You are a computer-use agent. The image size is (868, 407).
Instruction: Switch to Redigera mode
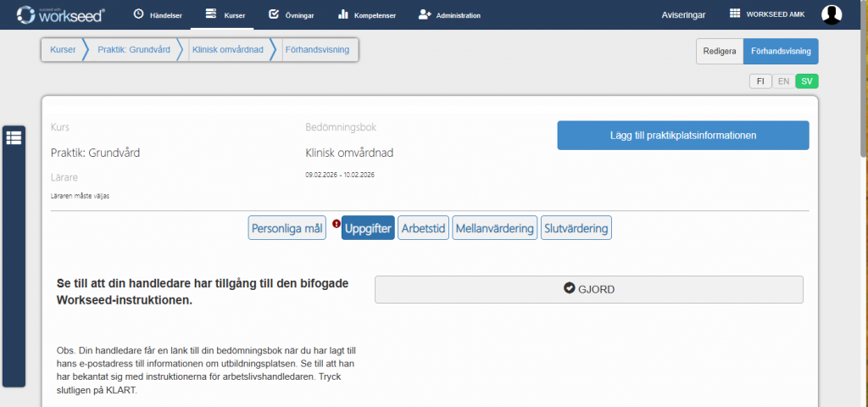click(x=720, y=52)
